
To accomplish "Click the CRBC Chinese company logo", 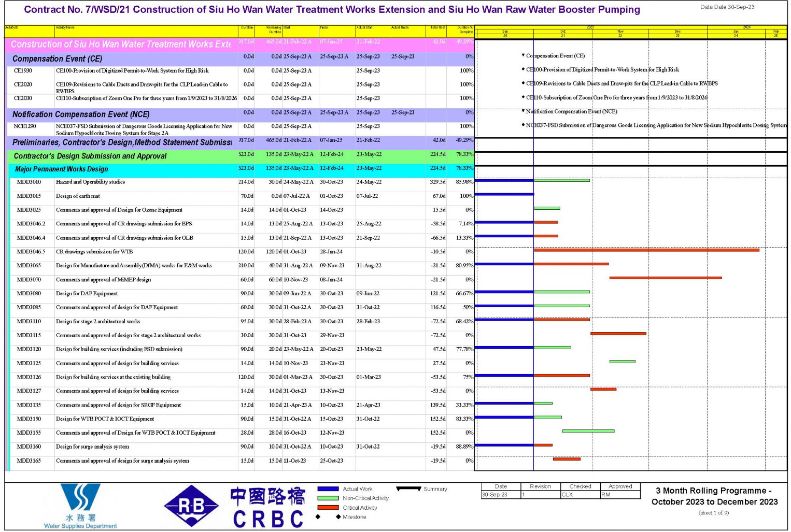I will point(267,508).
